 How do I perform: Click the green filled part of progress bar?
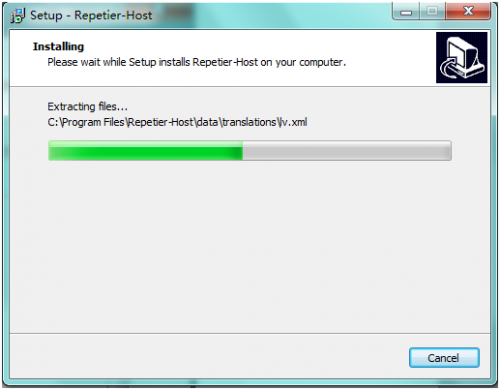pyautogui.click(x=145, y=151)
